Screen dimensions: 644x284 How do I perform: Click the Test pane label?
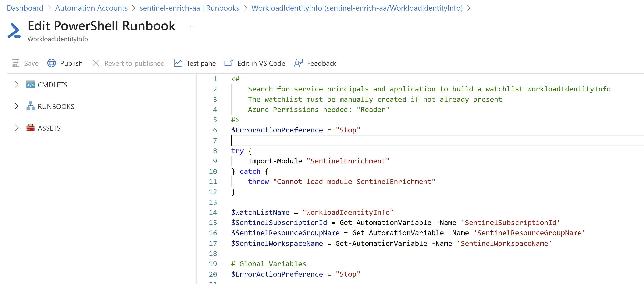(201, 63)
